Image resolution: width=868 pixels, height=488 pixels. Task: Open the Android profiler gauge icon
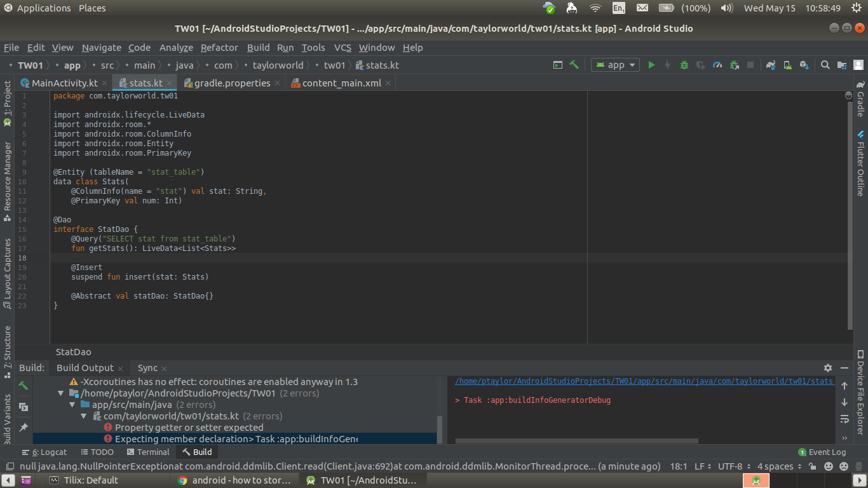point(717,65)
